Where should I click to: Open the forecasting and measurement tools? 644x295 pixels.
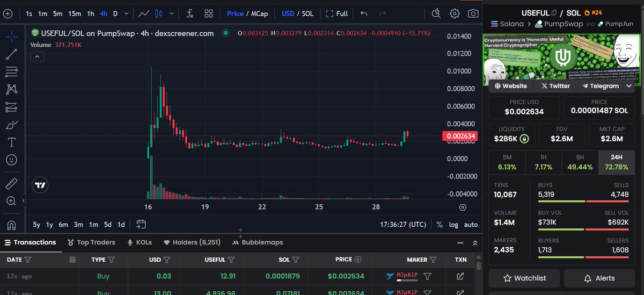(x=11, y=107)
